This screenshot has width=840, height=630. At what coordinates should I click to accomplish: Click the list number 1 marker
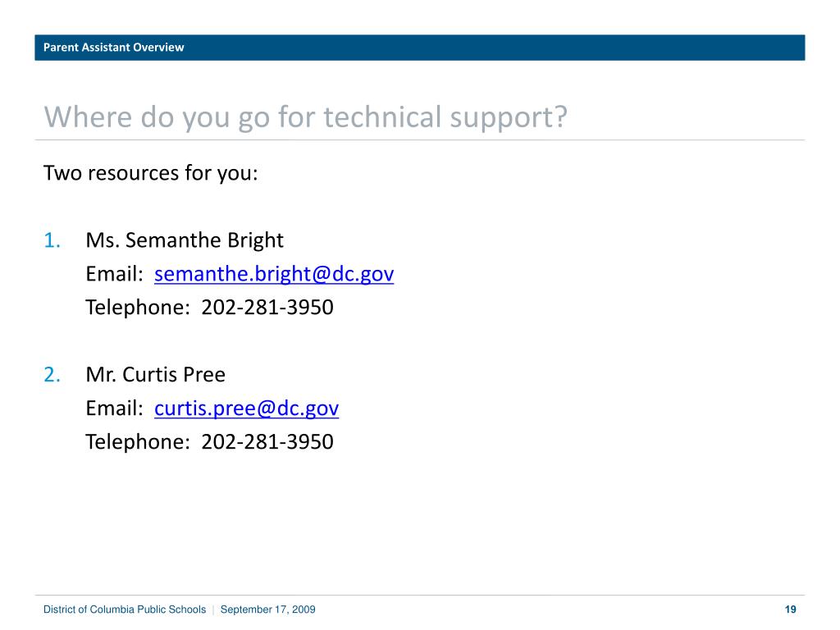tap(52, 240)
